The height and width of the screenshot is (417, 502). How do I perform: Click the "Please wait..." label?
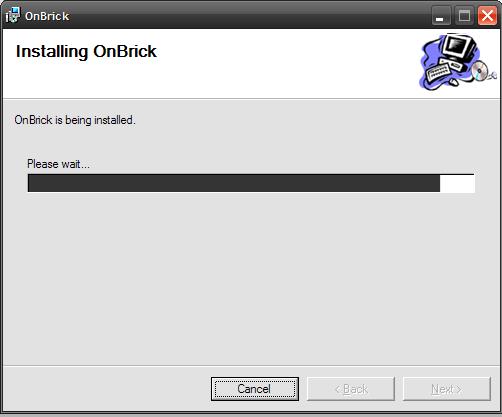click(x=58, y=164)
